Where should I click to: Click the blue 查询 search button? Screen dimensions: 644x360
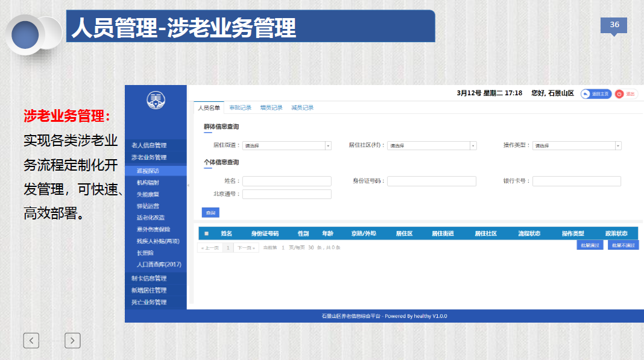point(210,212)
